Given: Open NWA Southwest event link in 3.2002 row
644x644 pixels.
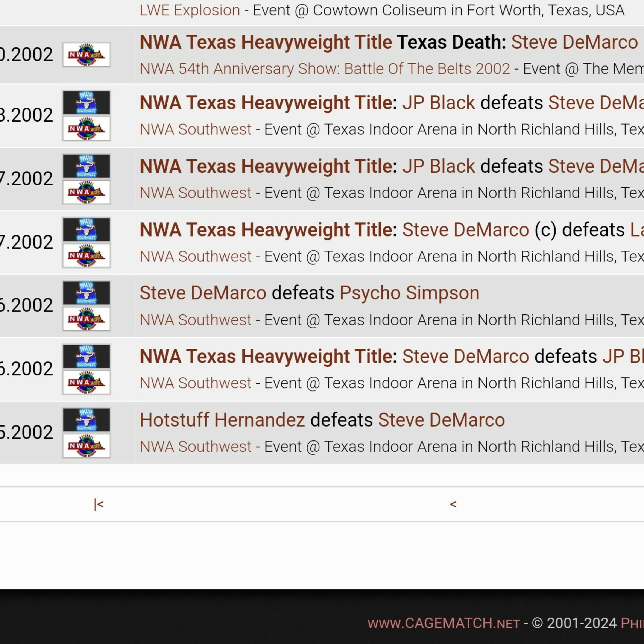Looking at the screenshot, I should (195, 129).
